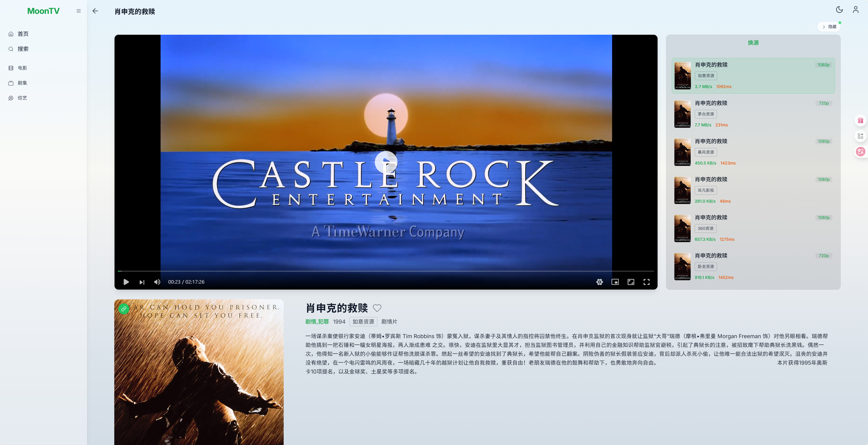Viewport: 868px width, 445px height.
Task: Select 如意资源 source in list
Action: (x=753, y=76)
